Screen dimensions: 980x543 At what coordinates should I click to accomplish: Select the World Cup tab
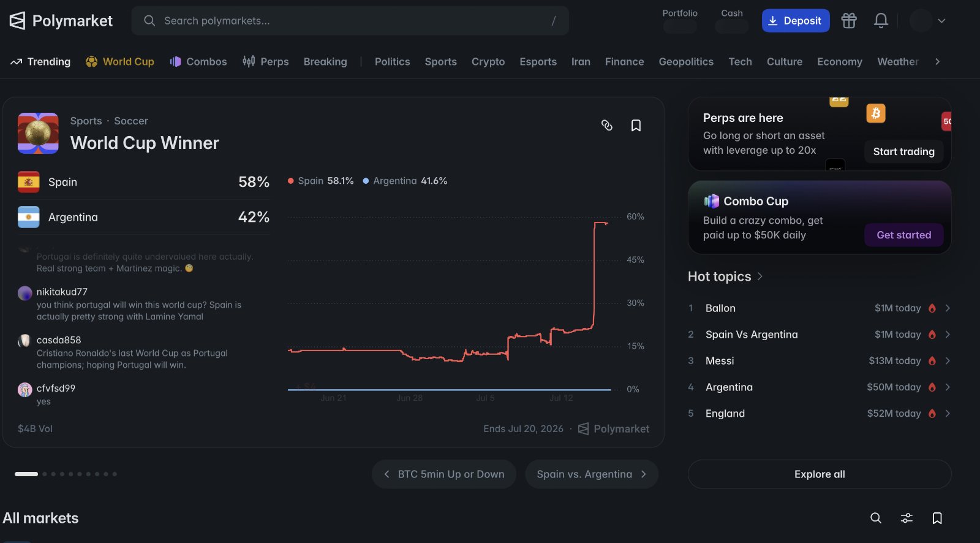[x=120, y=62]
